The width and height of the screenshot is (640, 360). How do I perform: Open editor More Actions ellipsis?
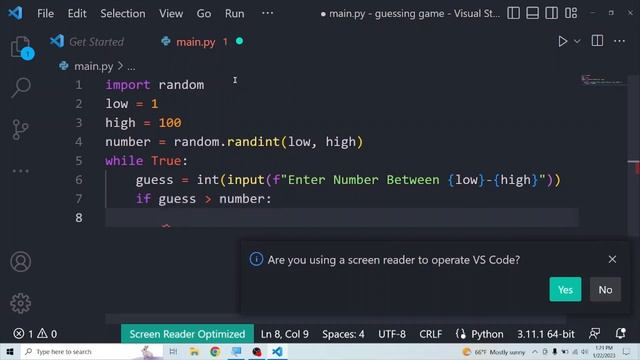click(619, 41)
